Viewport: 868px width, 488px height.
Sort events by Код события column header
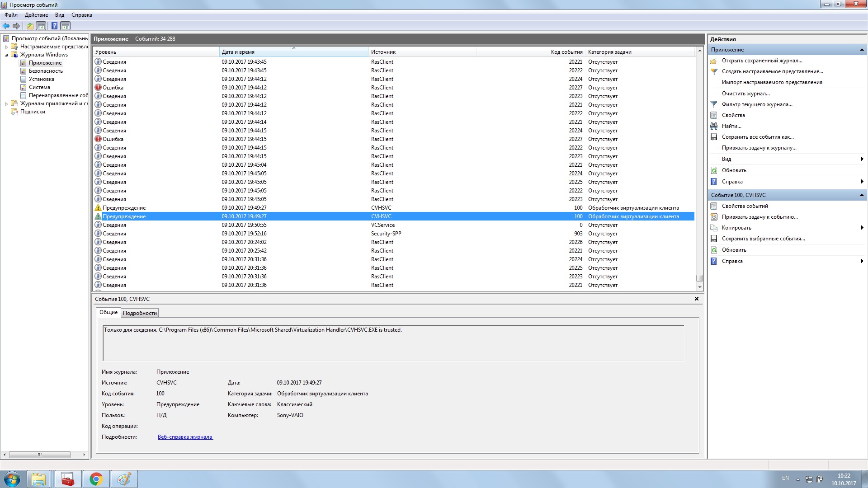(x=566, y=52)
